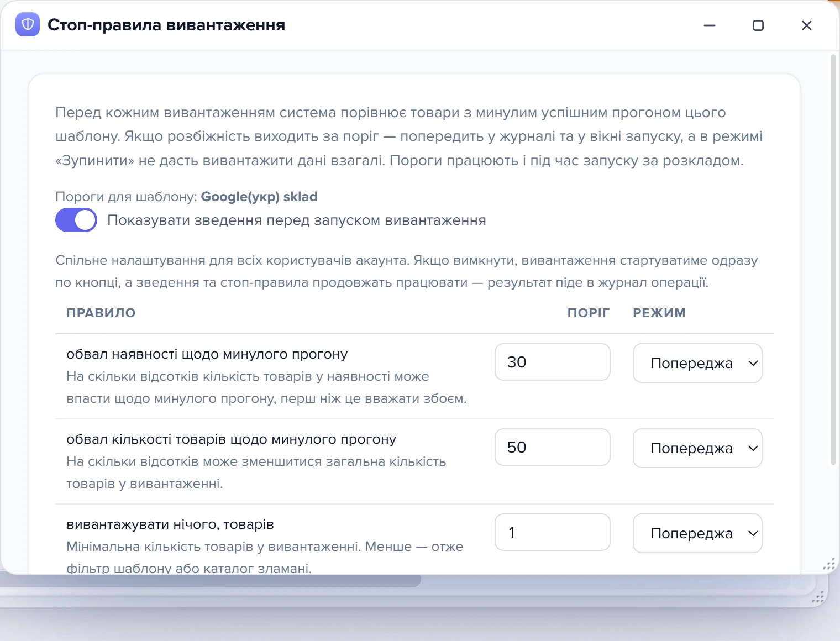
Task: Open the mode dropdown for minimum products rule
Action: coord(697,533)
